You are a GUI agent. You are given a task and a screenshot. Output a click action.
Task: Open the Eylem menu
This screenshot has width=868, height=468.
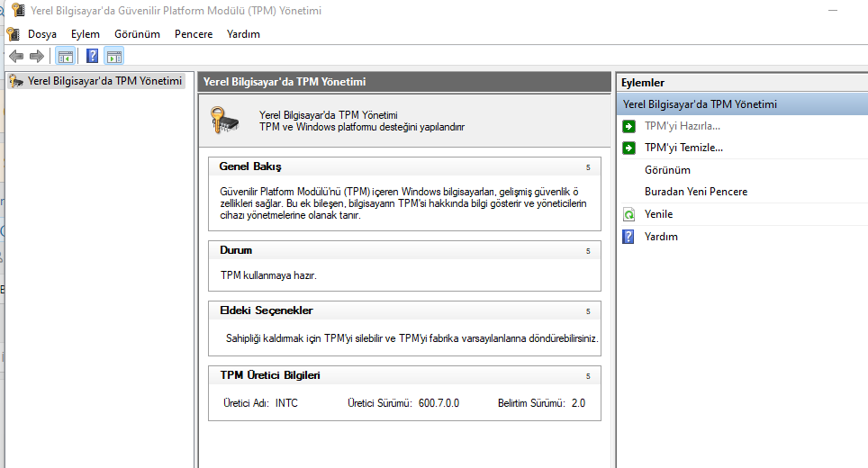(x=86, y=33)
